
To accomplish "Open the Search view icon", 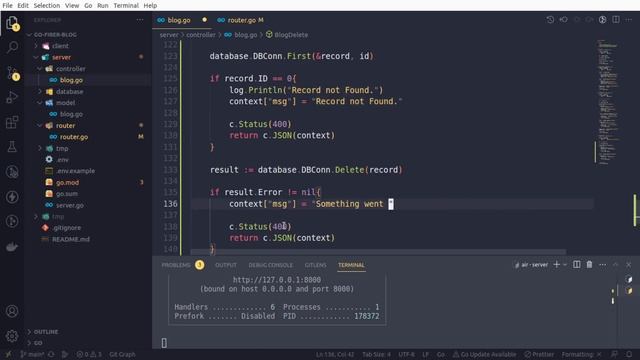I will [x=12, y=47].
